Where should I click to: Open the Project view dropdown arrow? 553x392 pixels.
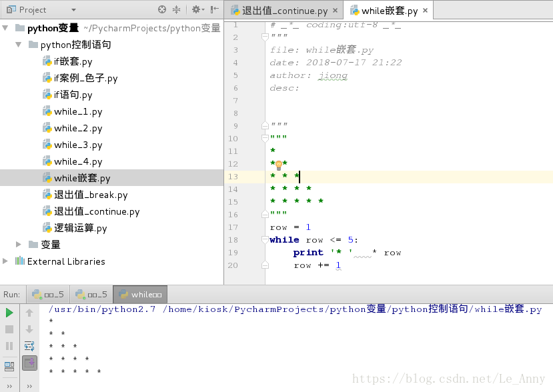point(73,10)
